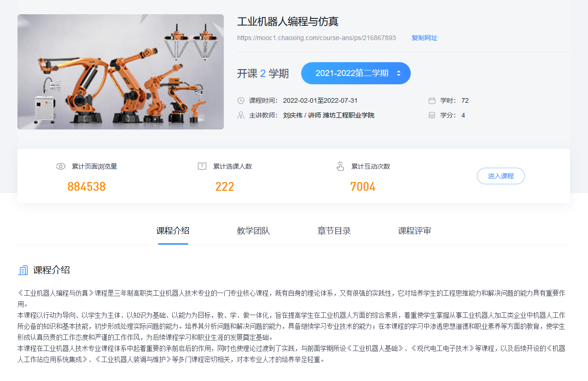Open the 章节目录 tab
588x381 pixels.
pos(334,231)
